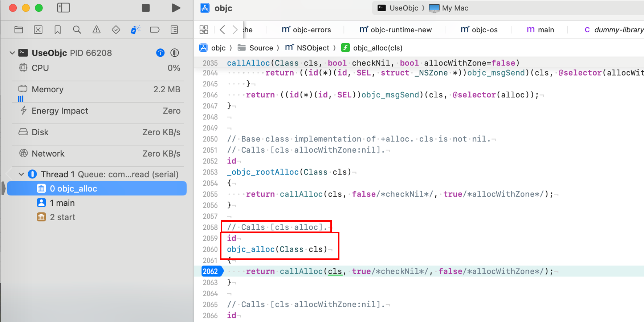Image resolution: width=644 pixels, height=322 pixels.
Task: Click the objc project icon in title bar
Action: pos(205,8)
